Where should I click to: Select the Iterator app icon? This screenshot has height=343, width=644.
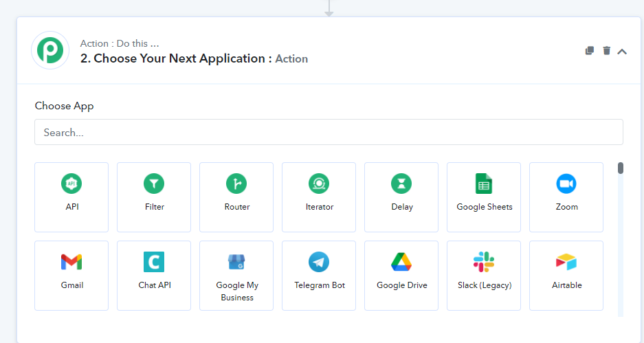pyautogui.click(x=319, y=184)
